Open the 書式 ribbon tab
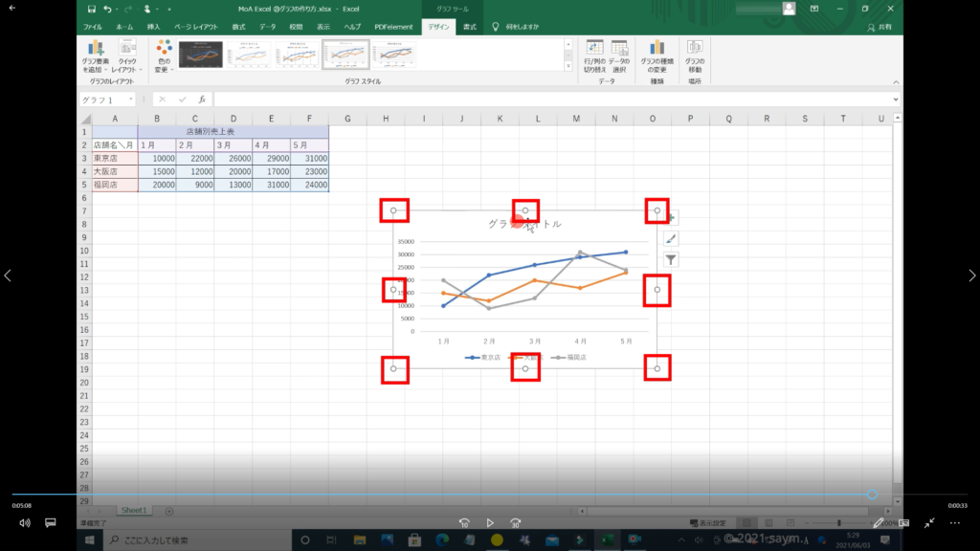The width and height of the screenshot is (980, 551). [470, 28]
